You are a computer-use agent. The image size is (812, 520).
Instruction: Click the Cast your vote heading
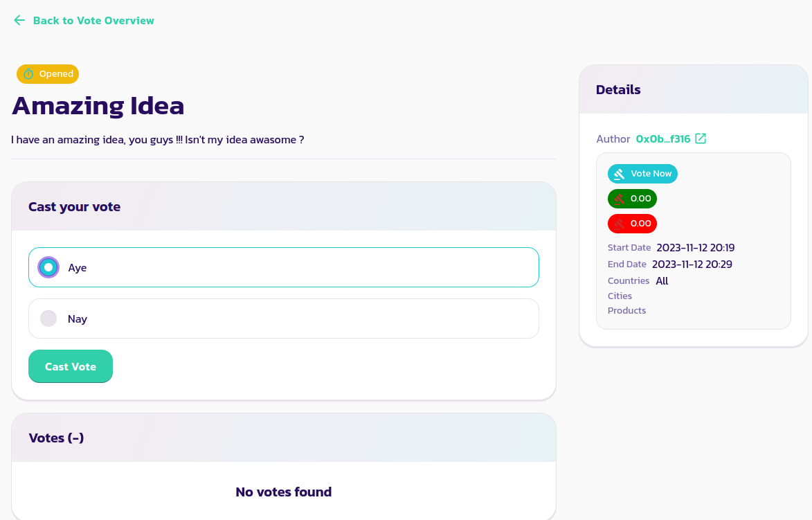[74, 207]
